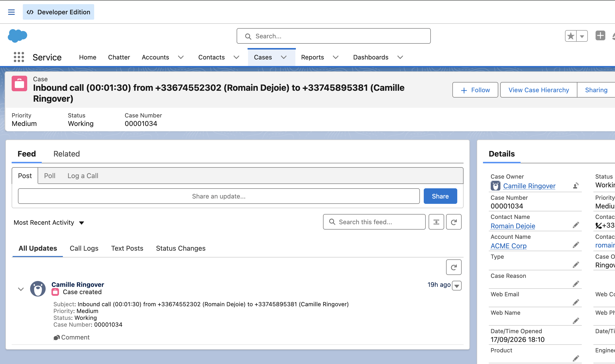The width and height of the screenshot is (615, 364).
Task: Click the global Search field
Action: tap(333, 36)
